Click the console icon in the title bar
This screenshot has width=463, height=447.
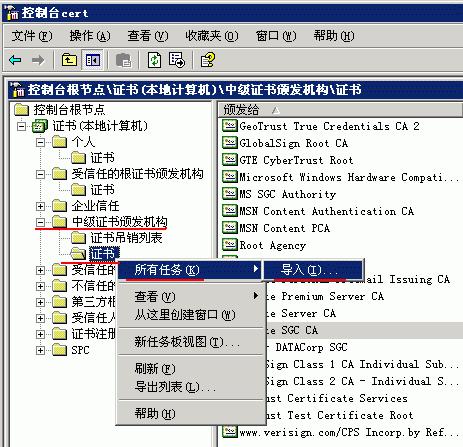point(12,13)
